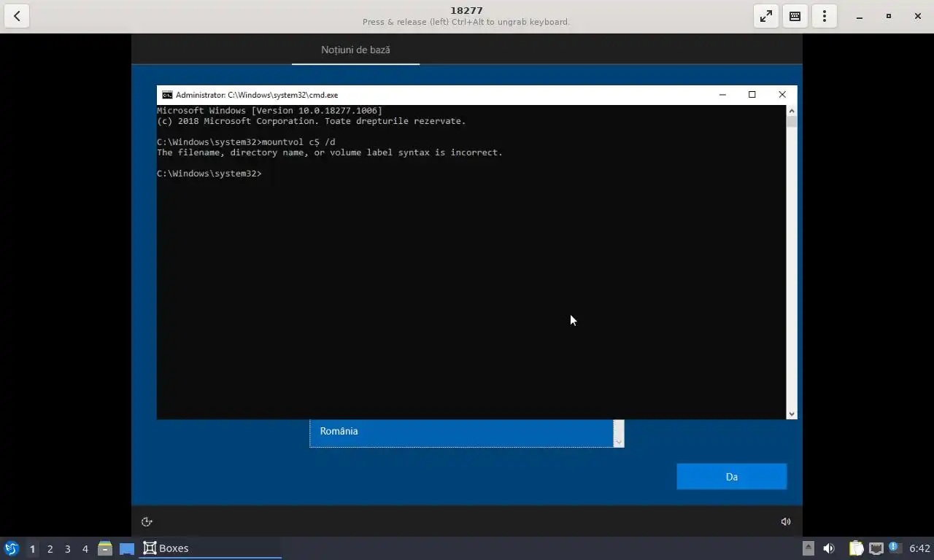Click the show desktop icon in the taskbar
The width and height of the screenshot is (934, 560).
point(126,548)
